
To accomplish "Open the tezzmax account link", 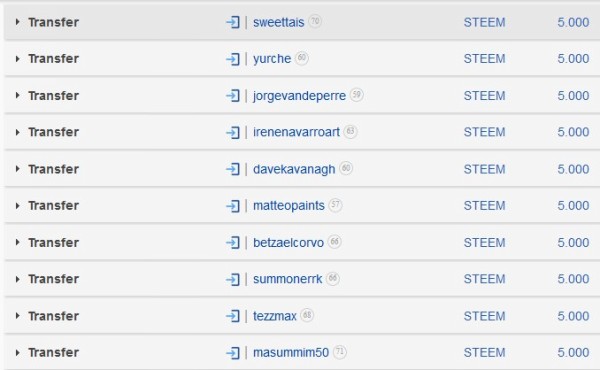I will point(275,316).
